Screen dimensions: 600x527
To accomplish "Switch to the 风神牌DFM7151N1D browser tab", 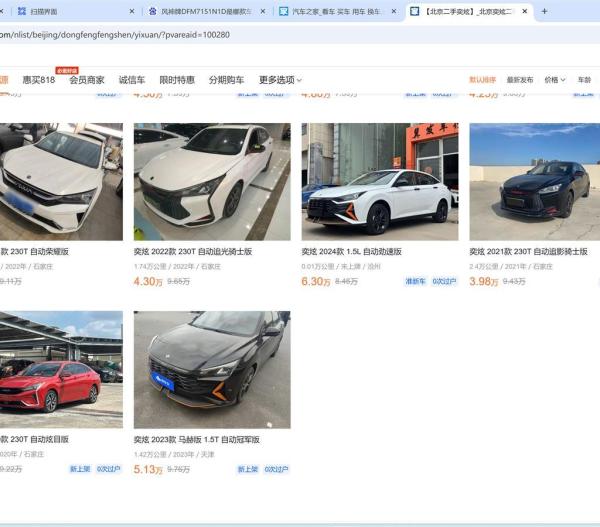I will [x=207, y=11].
